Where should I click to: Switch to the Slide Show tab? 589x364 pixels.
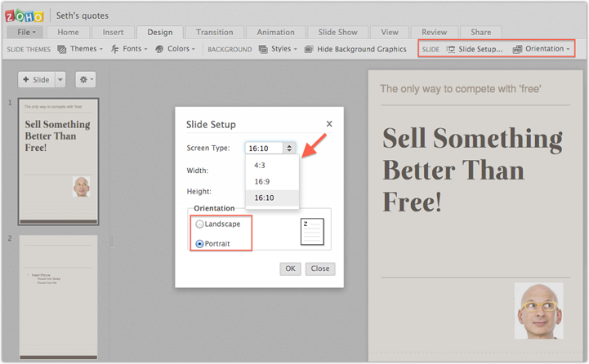(337, 33)
